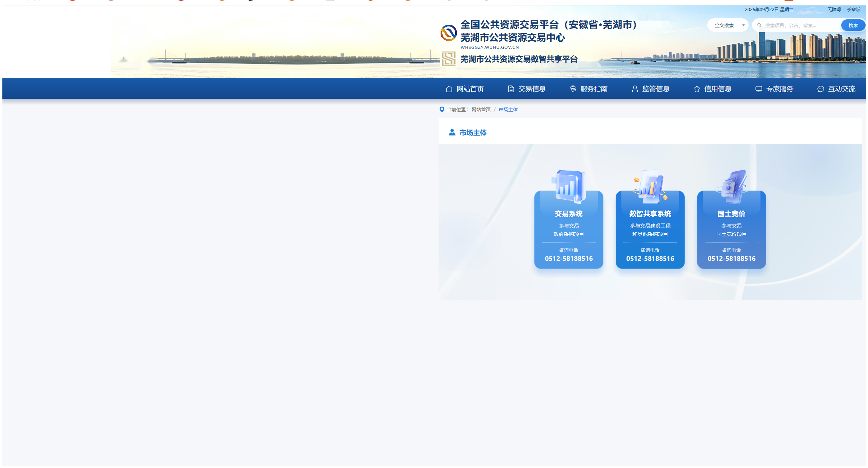Screen dimensions: 868x468
Task: Click the phone number under 交易系统
Action: [x=568, y=258]
